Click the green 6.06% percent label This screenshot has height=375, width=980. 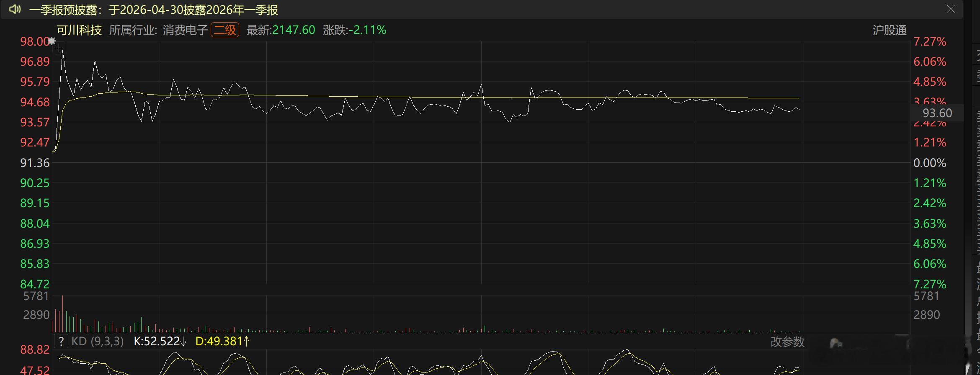coord(930,264)
